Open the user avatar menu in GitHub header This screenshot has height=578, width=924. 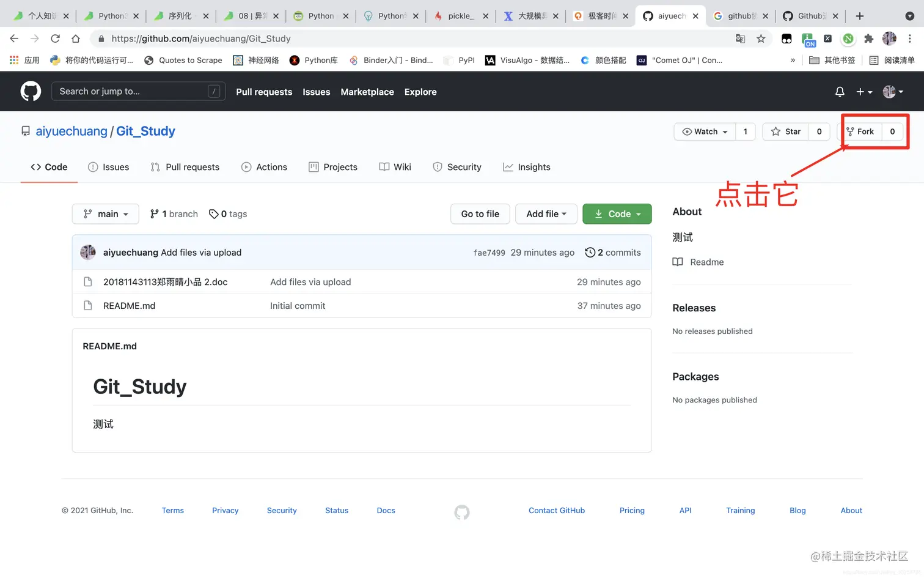pyautogui.click(x=893, y=92)
